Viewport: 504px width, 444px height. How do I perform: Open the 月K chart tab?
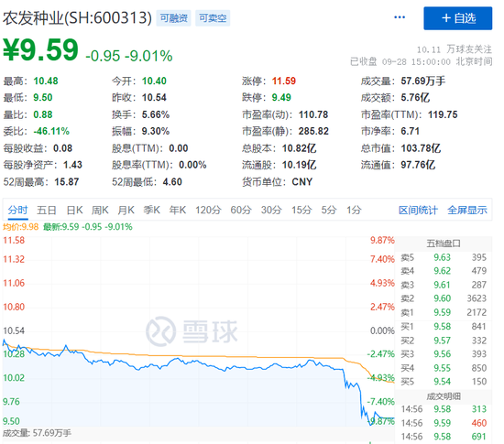click(126, 211)
